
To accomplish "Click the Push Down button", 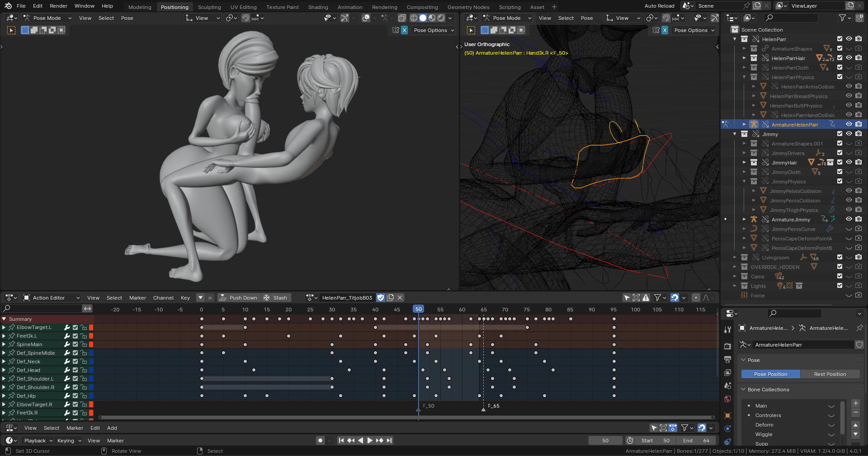I will [x=238, y=298].
